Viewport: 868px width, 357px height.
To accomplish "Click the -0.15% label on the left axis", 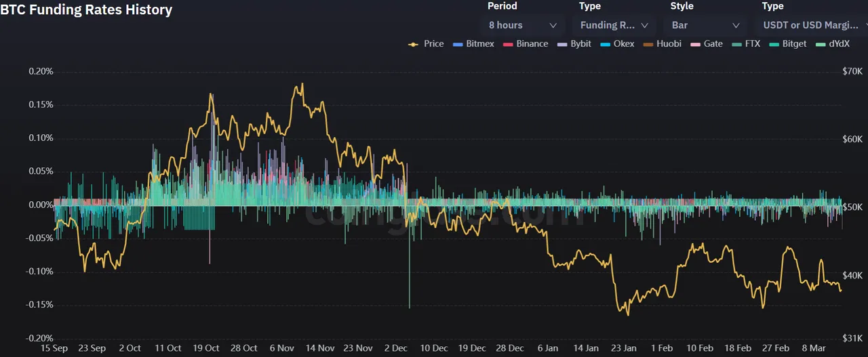I will pyautogui.click(x=39, y=305).
